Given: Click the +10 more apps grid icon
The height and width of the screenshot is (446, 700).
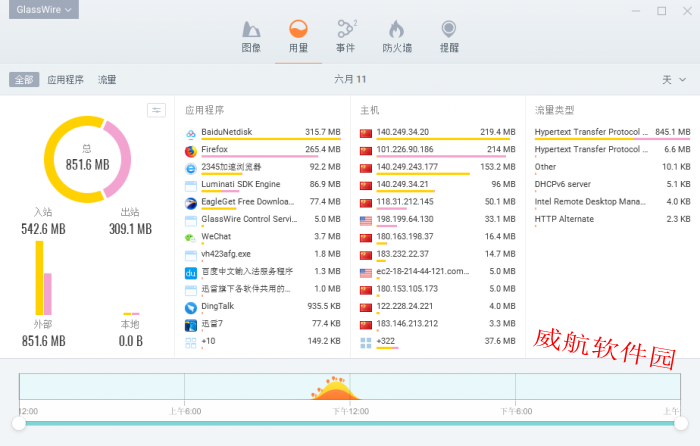Looking at the screenshot, I should point(191,343).
